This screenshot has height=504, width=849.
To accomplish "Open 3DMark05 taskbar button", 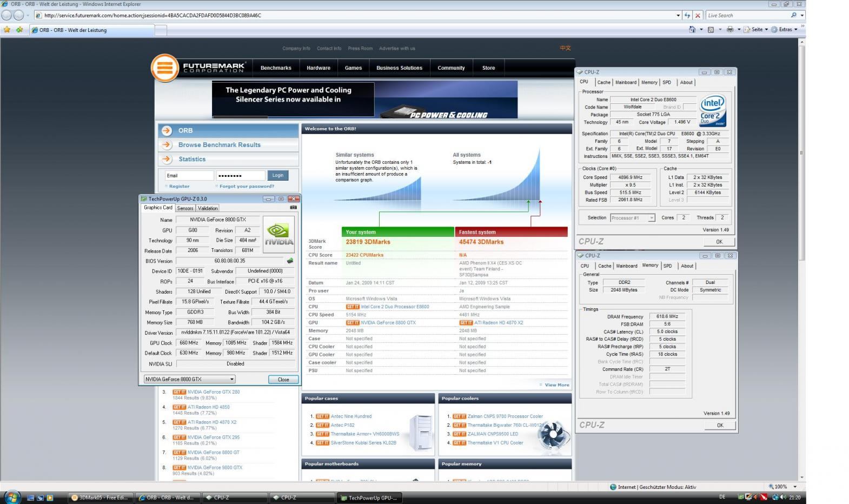I will [101, 498].
